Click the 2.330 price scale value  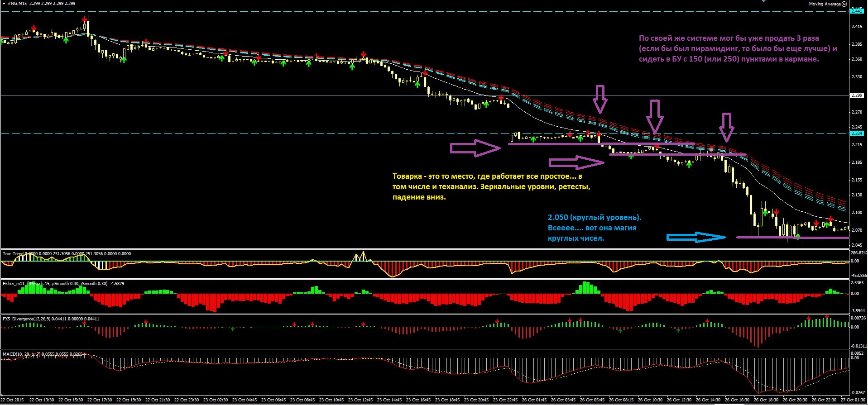click(857, 77)
